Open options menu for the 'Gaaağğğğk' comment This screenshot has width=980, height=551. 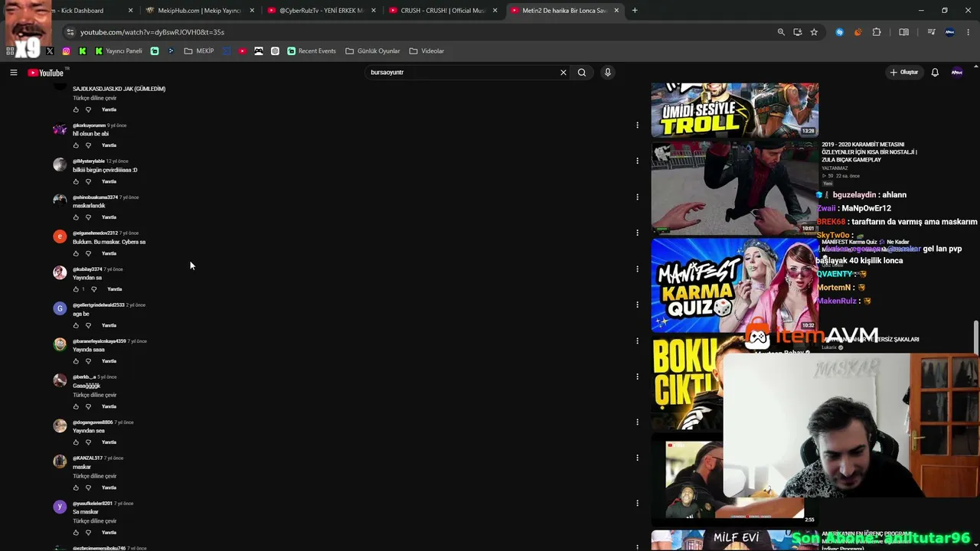click(637, 377)
